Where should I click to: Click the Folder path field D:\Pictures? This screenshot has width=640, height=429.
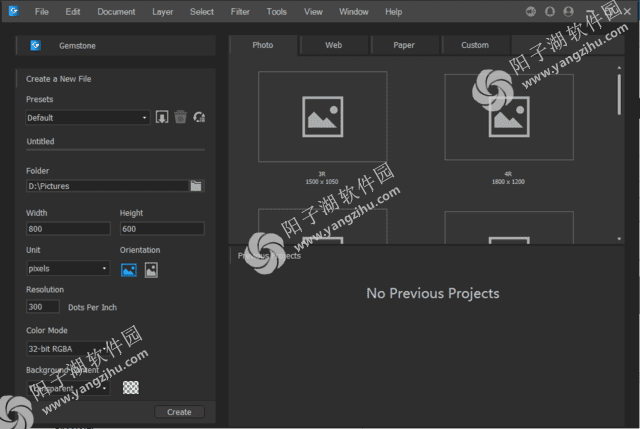[x=107, y=186]
